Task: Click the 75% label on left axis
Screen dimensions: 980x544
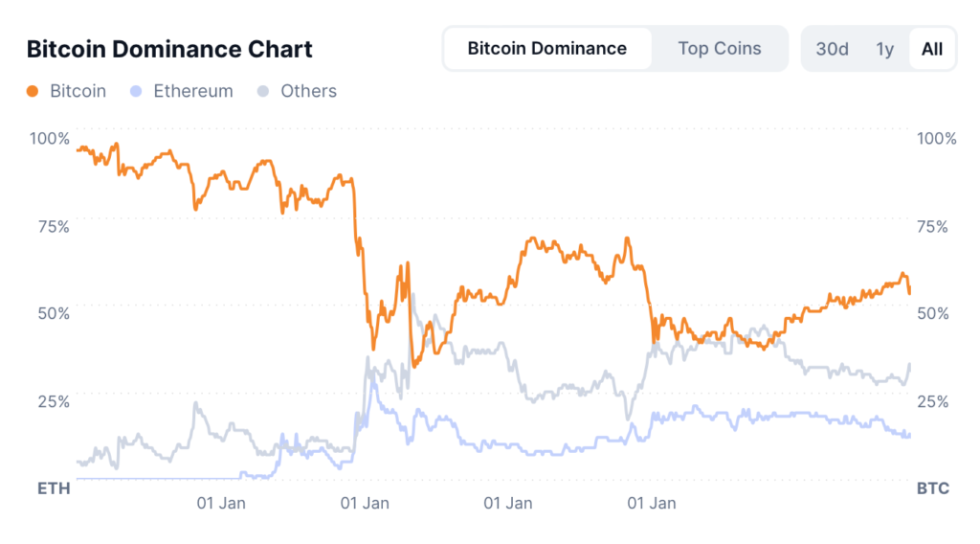Action: pos(54,226)
